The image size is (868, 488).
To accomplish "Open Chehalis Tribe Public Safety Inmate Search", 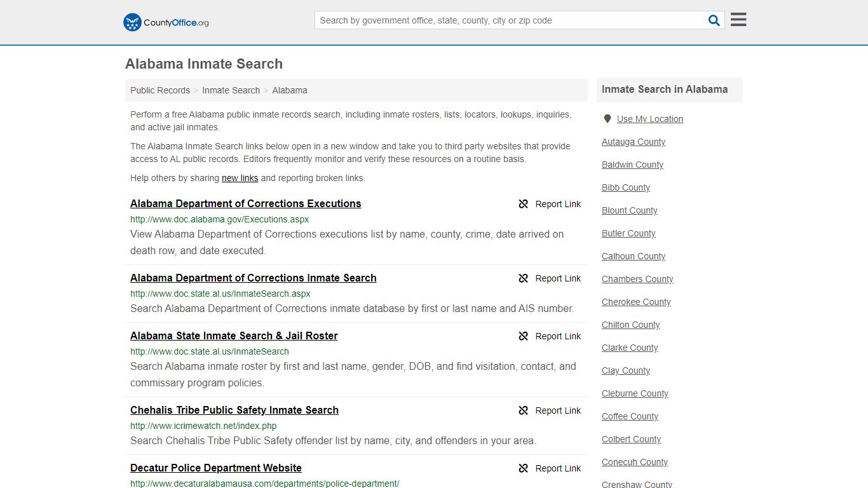I will click(x=234, y=410).
